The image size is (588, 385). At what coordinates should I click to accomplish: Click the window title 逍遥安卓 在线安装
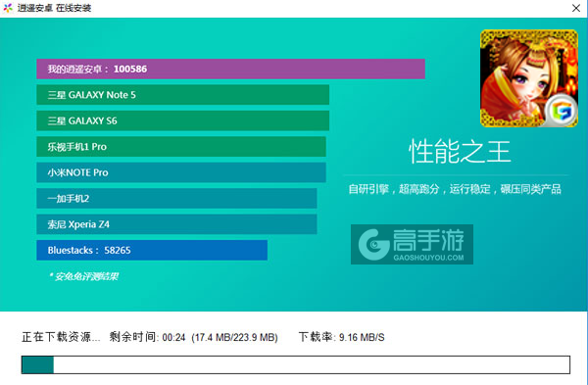pos(54,8)
